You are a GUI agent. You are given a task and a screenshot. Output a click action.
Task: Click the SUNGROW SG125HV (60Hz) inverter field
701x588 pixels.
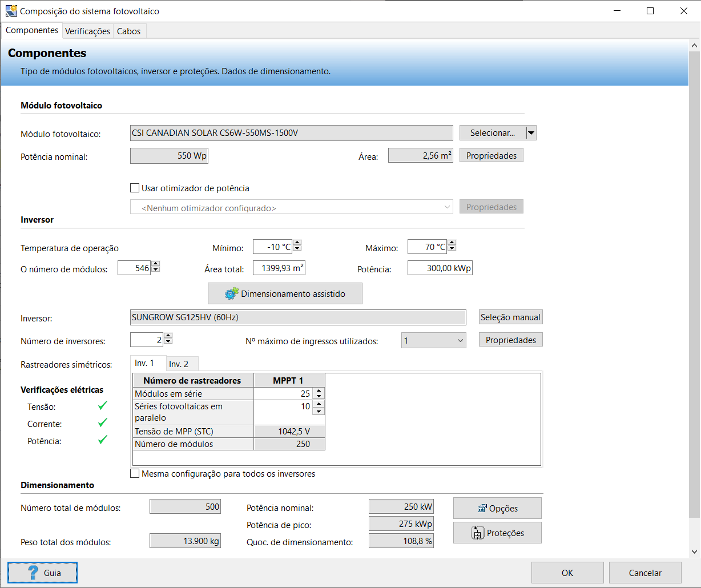coord(298,317)
